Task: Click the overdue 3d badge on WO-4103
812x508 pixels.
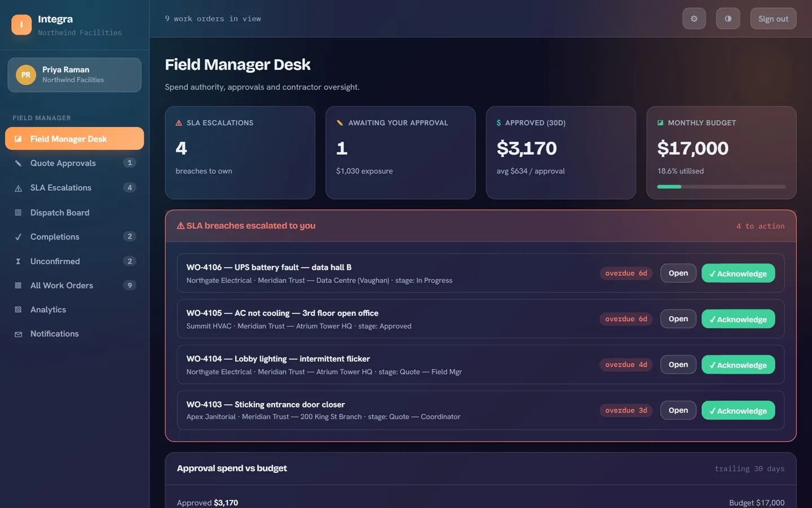Action: click(626, 410)
